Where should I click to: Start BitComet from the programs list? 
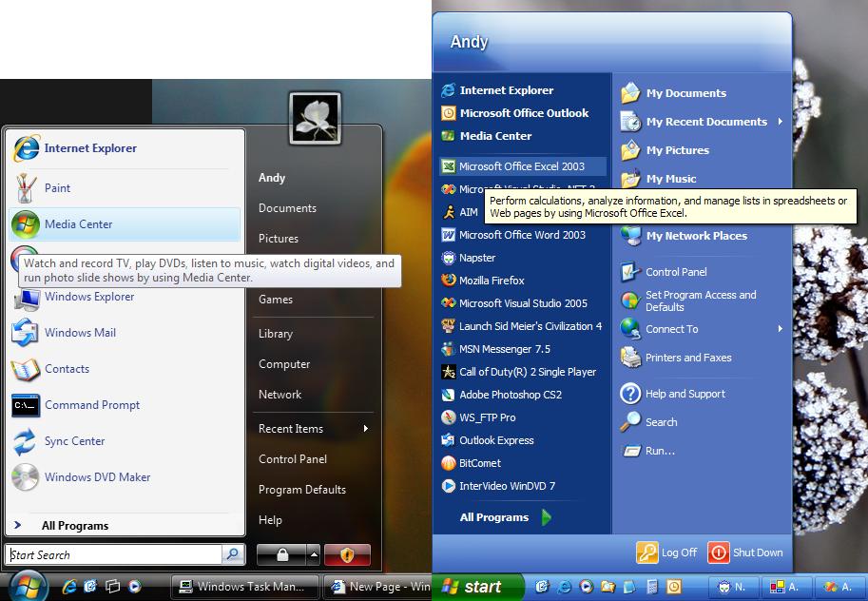479,463
